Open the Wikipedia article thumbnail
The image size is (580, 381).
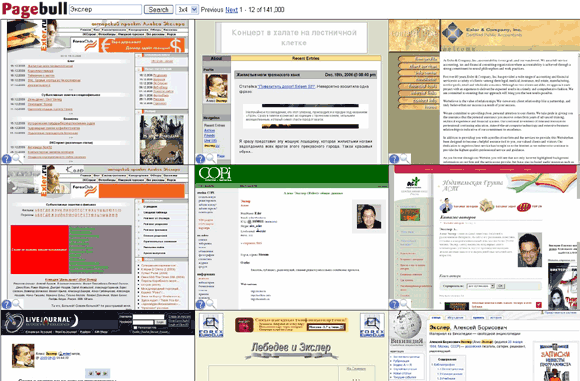pyautogui.click(x=484, y=346)
